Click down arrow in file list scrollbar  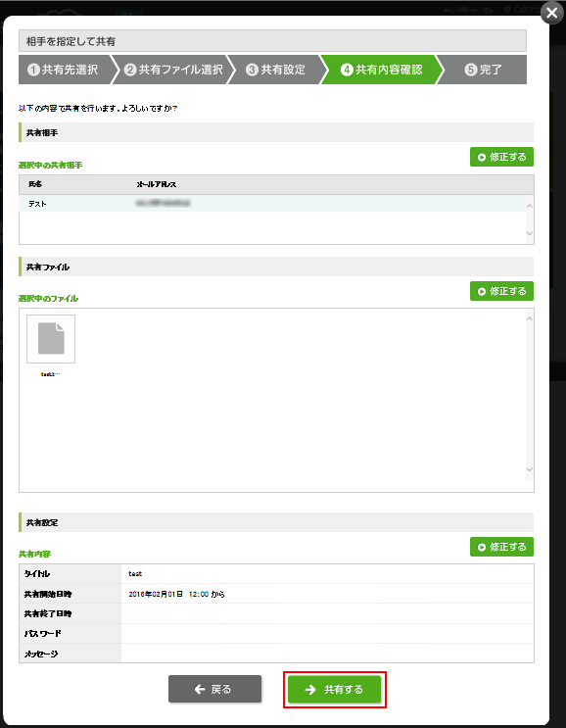(x=530, y=469)
